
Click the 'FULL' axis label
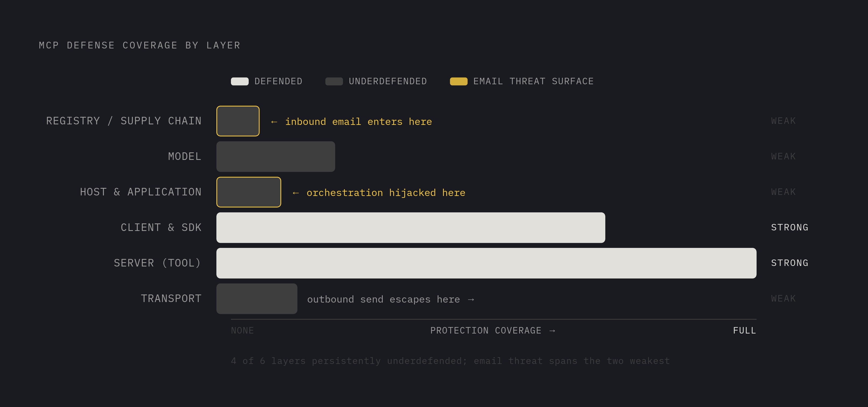[744, 331]
